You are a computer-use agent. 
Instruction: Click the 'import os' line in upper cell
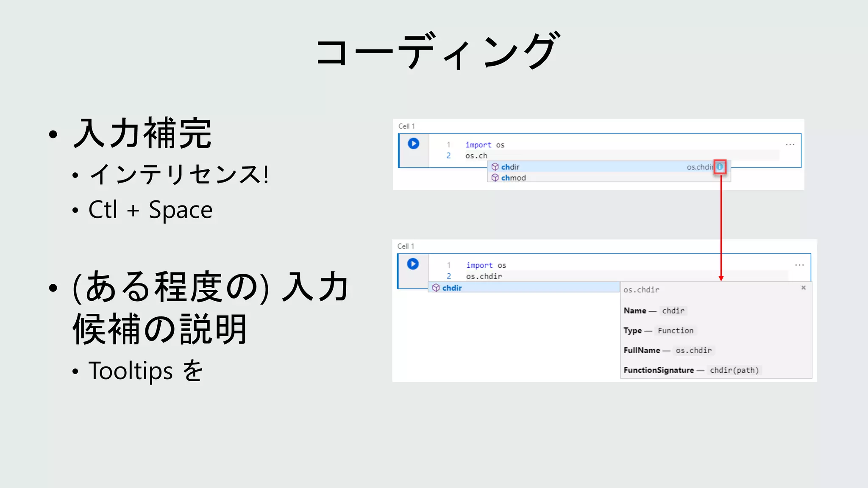point(485,145)
